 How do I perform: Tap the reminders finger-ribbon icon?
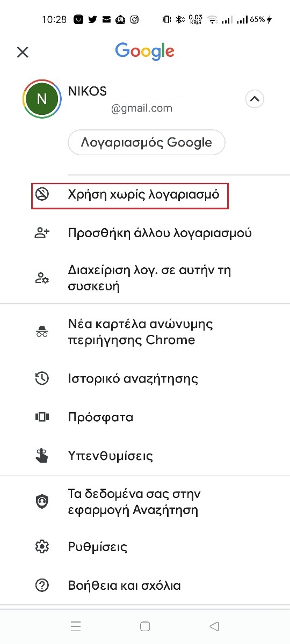point(42,456)
